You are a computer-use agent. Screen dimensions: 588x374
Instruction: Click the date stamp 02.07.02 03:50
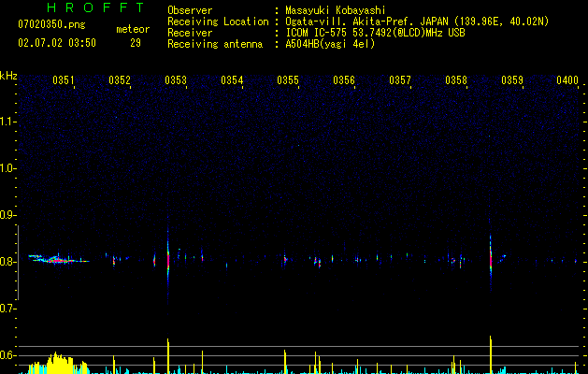(57, 43)
